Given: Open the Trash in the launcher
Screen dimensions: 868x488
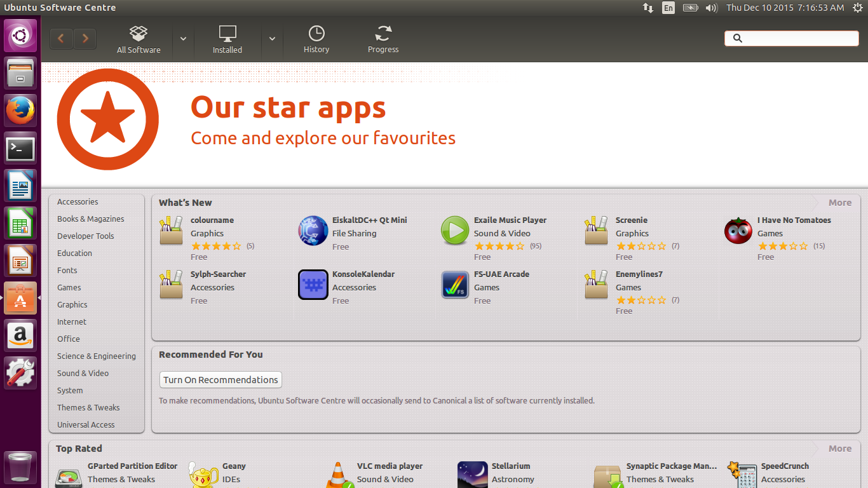Looking at the screenshot, I should [x=20, y=466].
